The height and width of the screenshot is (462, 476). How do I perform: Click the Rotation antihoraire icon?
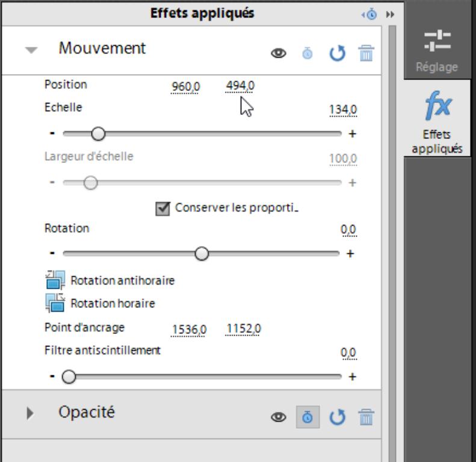pos(55,280)
